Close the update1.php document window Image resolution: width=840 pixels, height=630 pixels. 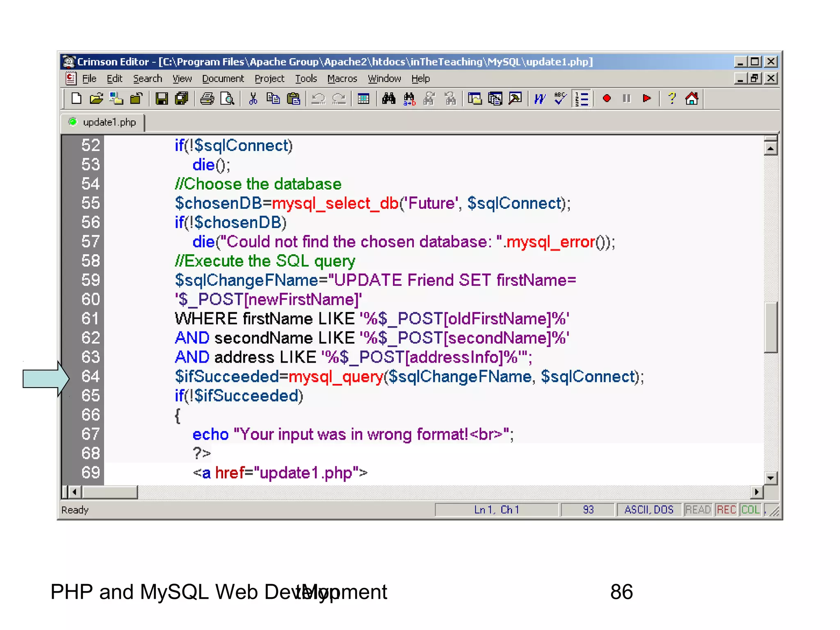coord(771,78)
